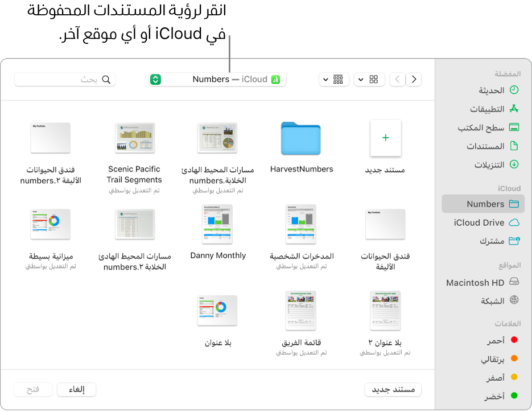532x412 pixels.
Task: Select فندق الحيوانات الأليفة document
Action: coord(385,224)
